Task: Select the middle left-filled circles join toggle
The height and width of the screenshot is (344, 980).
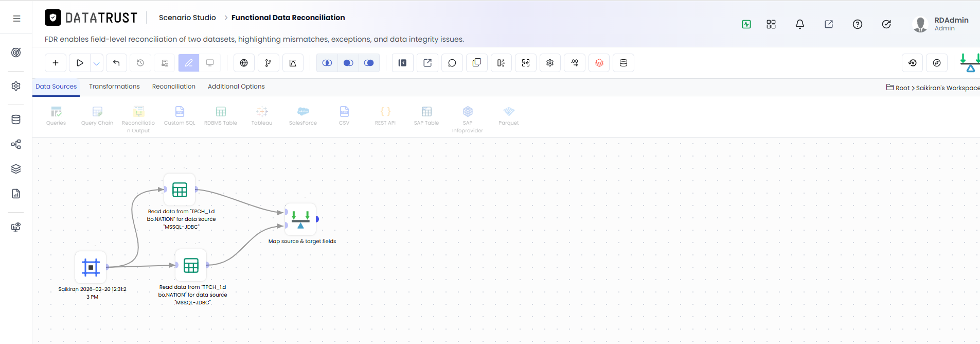Action: click(x=348, y=63)
